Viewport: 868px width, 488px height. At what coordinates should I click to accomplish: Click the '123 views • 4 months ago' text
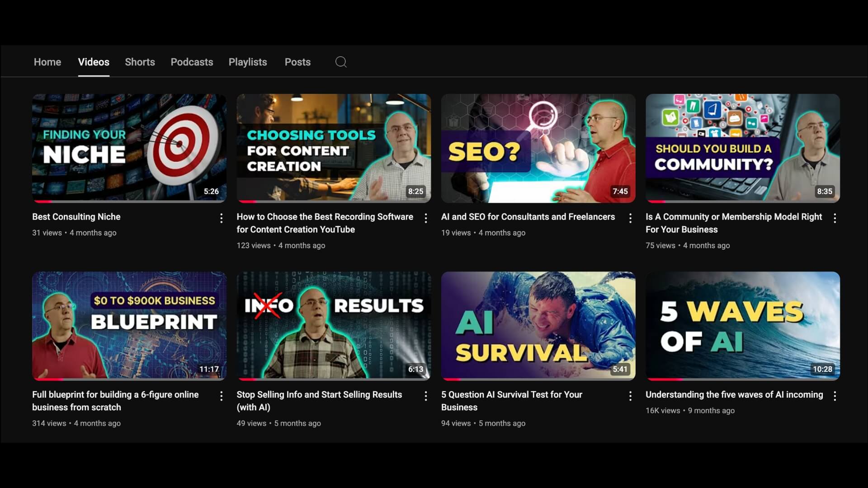pyautogui.click(x=281, y=245)
